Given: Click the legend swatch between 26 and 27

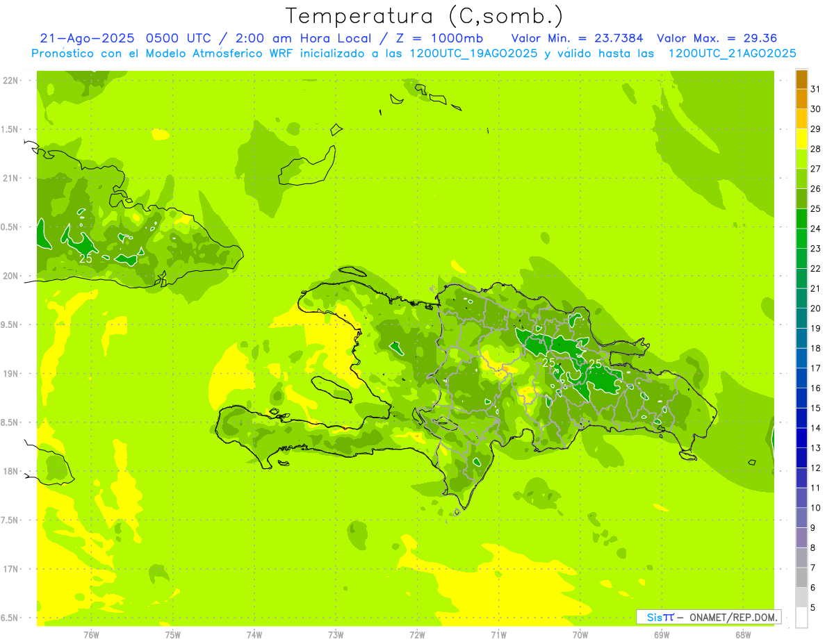Looking at the screenshot, I should (x=801, y=179).
